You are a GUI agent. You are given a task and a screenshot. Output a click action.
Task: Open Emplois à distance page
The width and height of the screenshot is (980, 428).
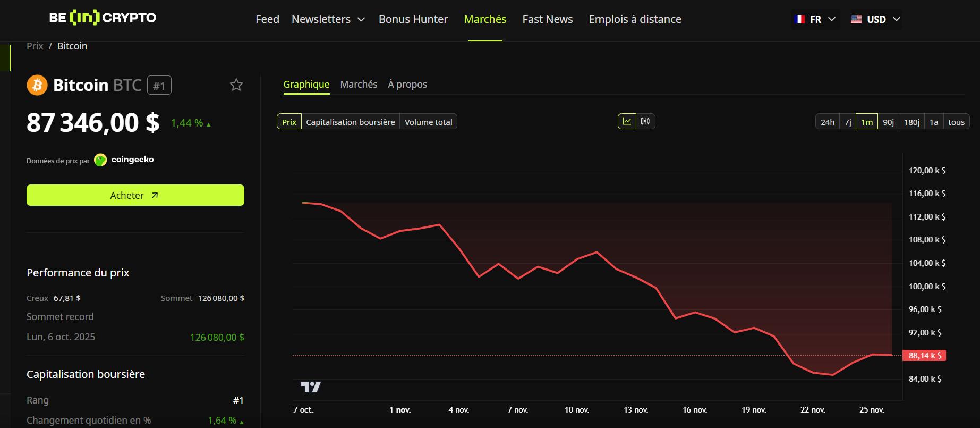click(635, 19)
